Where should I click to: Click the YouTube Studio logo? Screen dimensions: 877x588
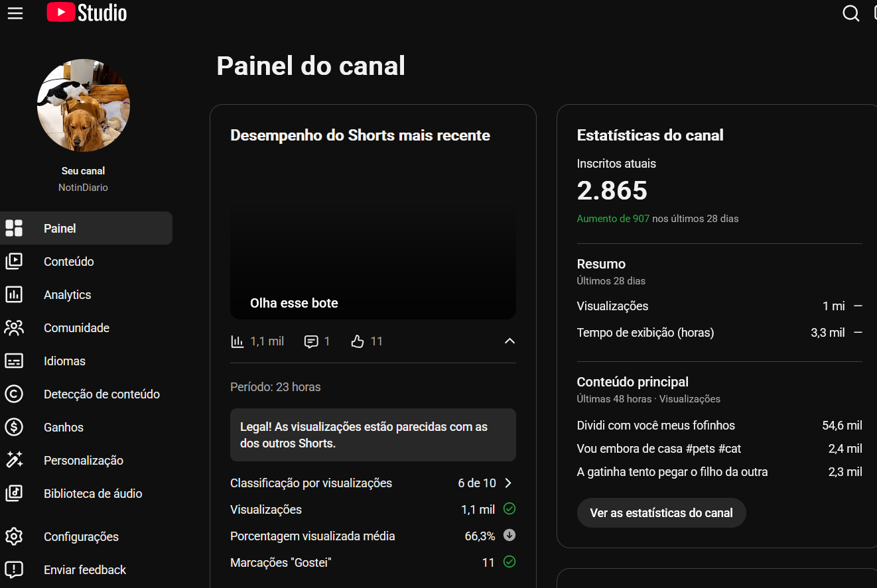(86, 13)
